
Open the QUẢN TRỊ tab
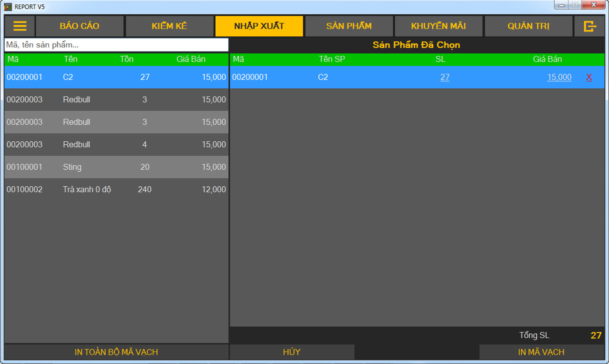[x=528, y=26]
